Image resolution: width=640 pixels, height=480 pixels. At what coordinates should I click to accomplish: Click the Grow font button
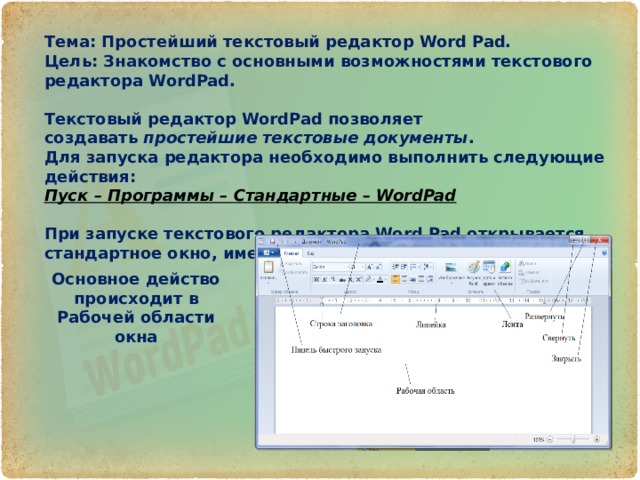(x=370, y=267)
